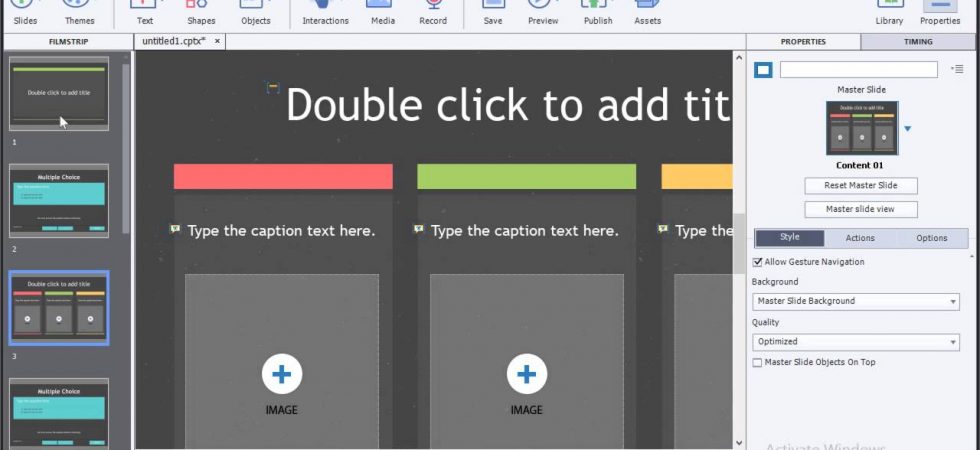Expand the Background dropdown
This screenshot has height=450, width=980.
856,301
